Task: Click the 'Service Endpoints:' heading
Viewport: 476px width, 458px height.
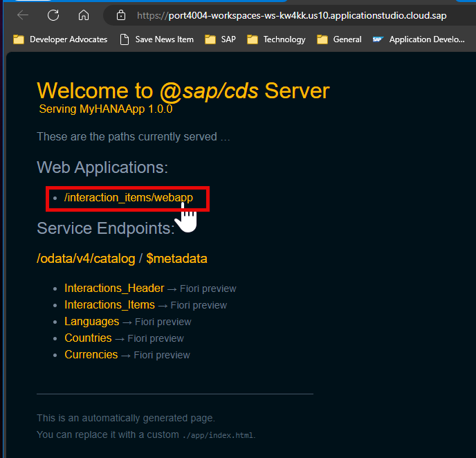Action: pyautogui.click(x=106, y=228)
